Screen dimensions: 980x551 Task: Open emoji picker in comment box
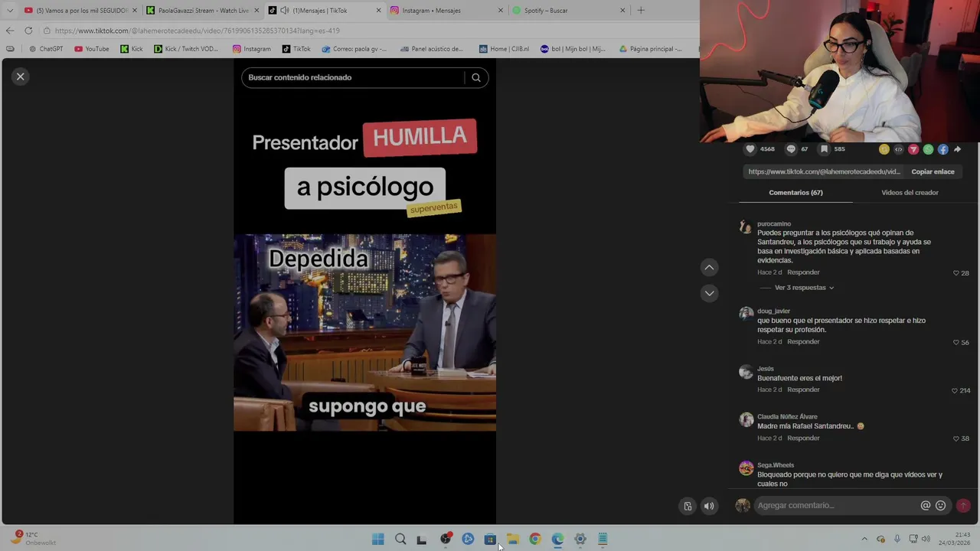(941, 505)
